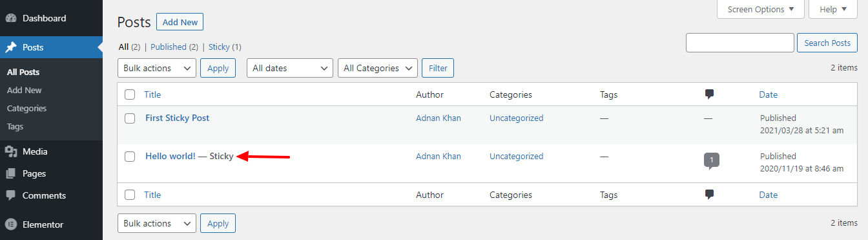868x240 pixels.
Task: Click author Adnan Khan on First Sticky Post row
Action: pyautogui.click(x=439, y=118)
